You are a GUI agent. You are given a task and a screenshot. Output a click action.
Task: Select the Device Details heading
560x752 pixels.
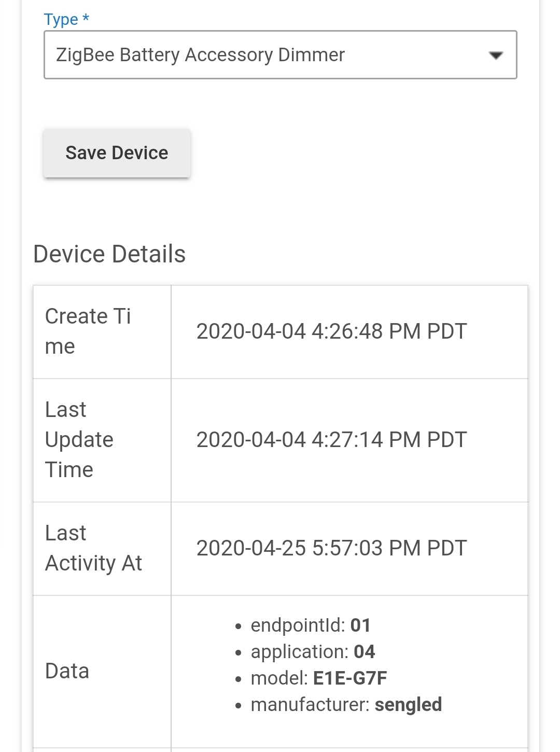click(x=109, y=254)
